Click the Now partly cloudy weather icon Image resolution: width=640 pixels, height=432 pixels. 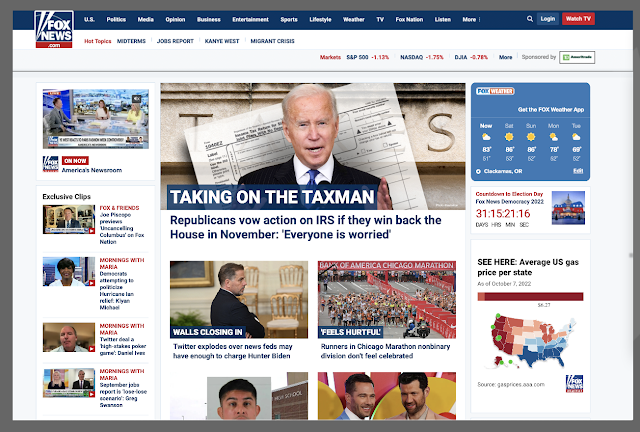(486, 137)
